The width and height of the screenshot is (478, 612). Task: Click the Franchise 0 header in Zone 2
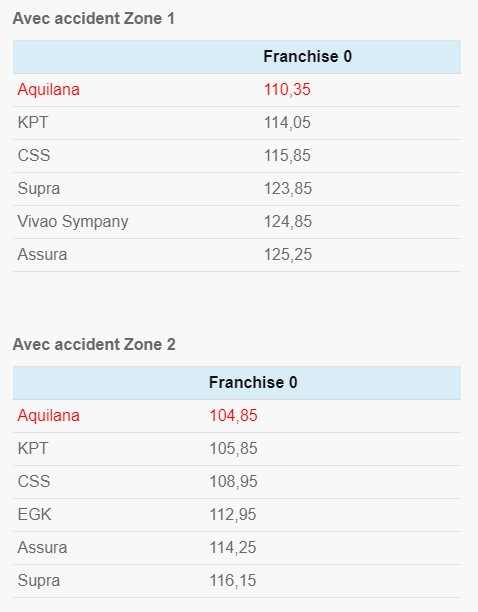(253, 382)
